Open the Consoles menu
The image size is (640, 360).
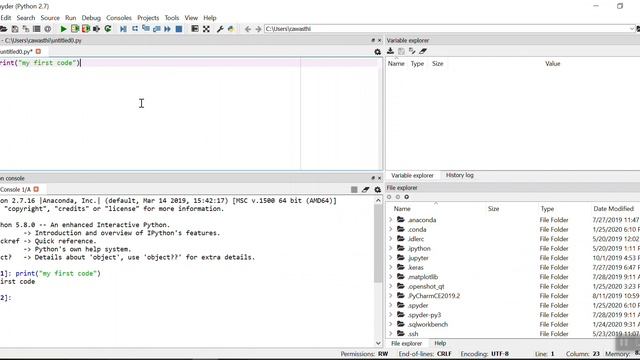coord(119,18)
